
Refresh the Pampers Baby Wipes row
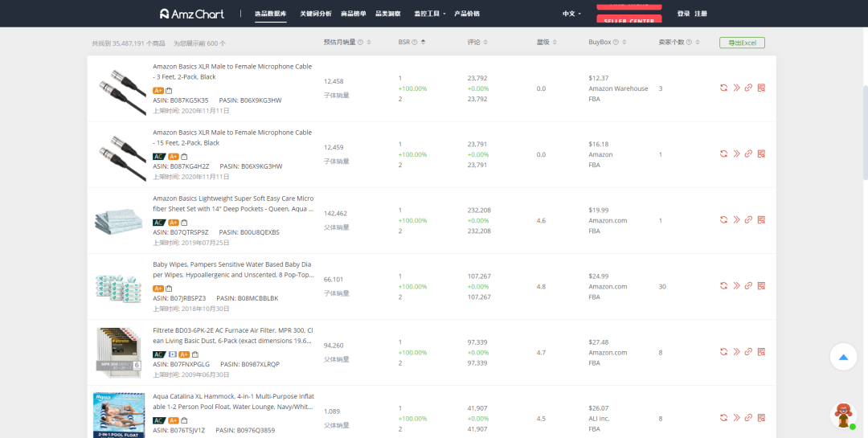723,285
